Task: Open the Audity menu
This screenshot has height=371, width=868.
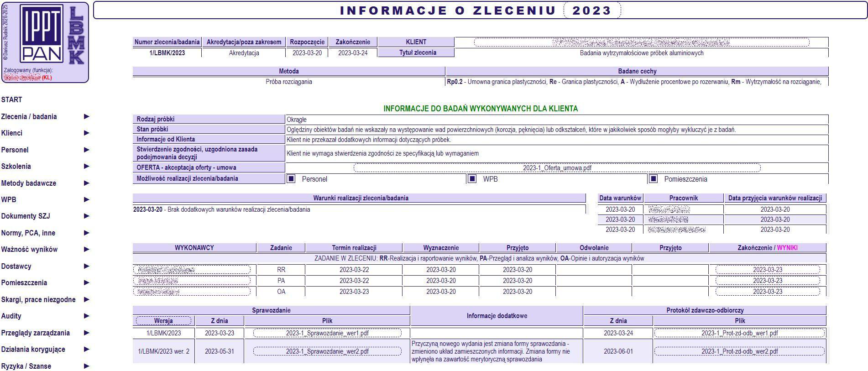Action: click(x=11, y=316)
